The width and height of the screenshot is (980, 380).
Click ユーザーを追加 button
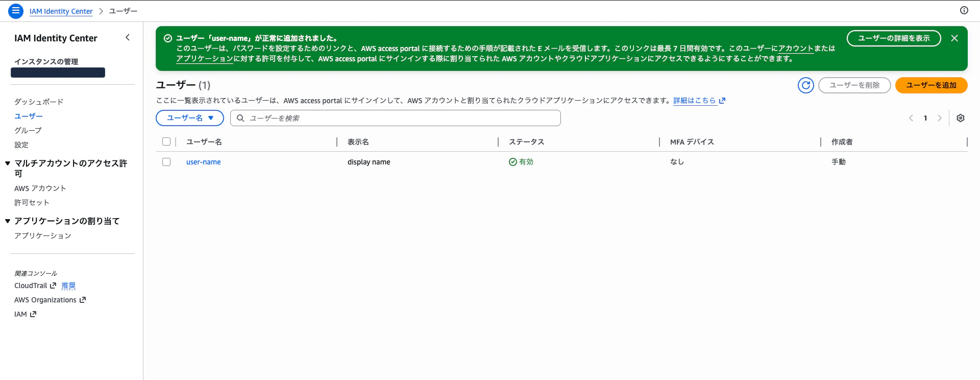click(932, 85)
